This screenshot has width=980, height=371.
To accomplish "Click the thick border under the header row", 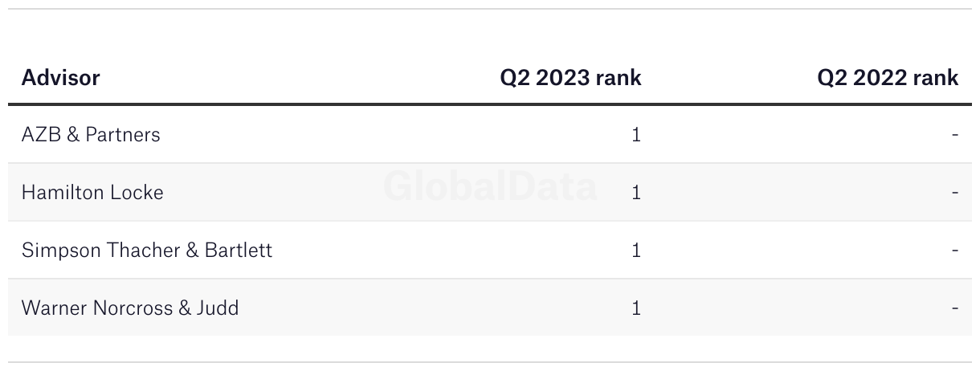I will coord(490,104).
